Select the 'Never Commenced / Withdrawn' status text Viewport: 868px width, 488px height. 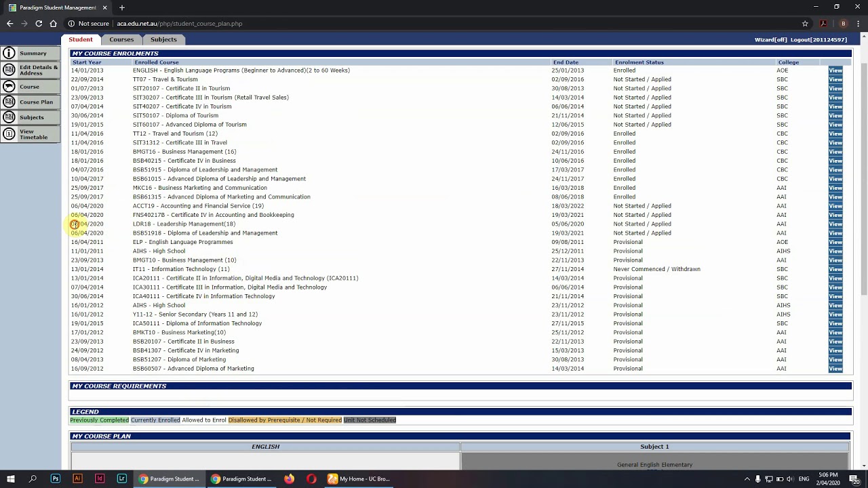(656, 269)
